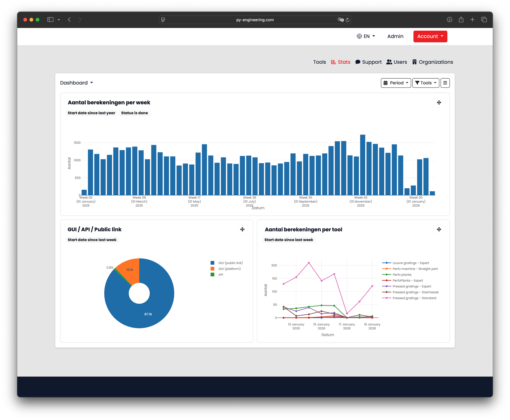Click the move handle on GUI / API / Public link
510x420 pixels.
click(243, 230)
